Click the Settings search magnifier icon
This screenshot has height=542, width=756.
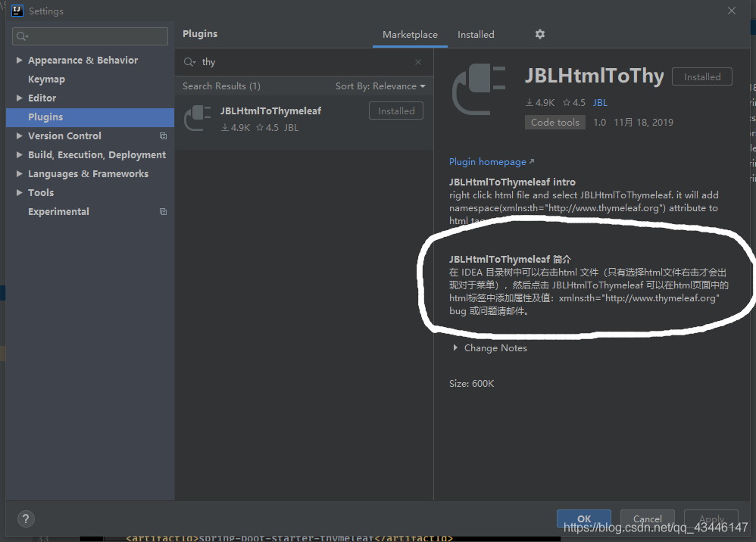click(x=22, y=36)
